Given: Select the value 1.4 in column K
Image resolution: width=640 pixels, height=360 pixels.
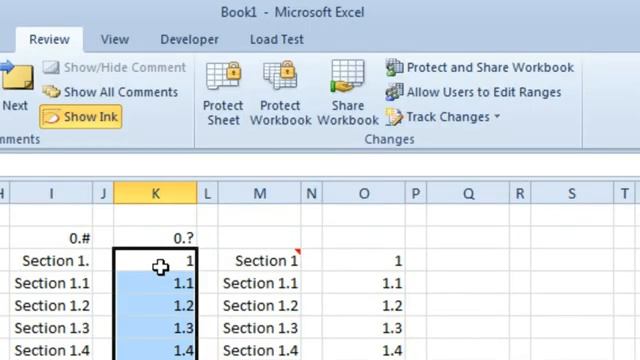Looking at the screenshot, I should tap(156, 350).
